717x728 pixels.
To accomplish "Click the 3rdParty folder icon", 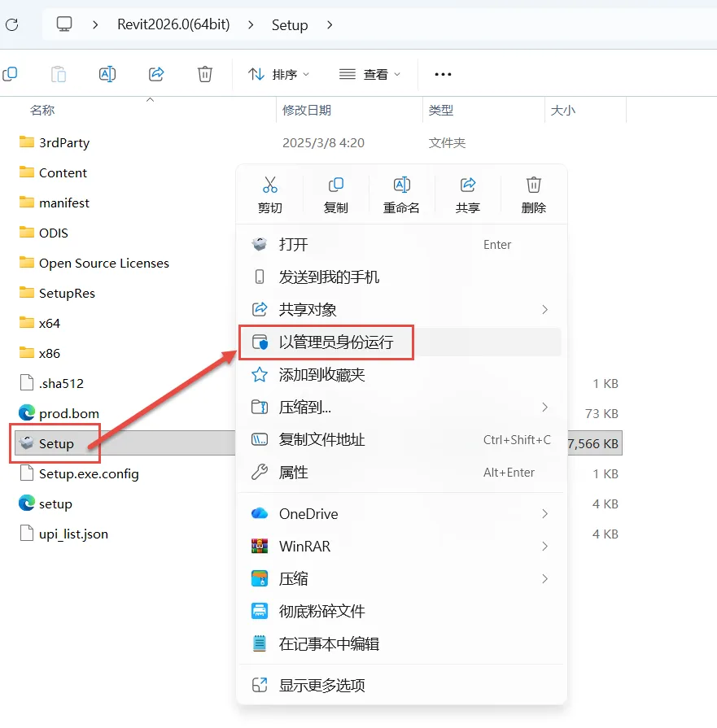I will click(27, 142).
